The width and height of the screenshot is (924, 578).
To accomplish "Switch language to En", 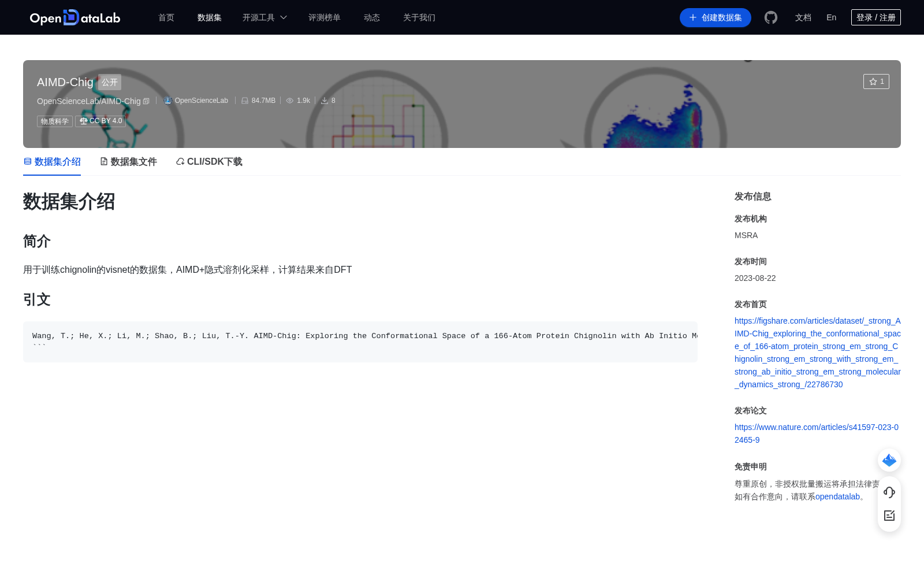I will click(832, 17).
